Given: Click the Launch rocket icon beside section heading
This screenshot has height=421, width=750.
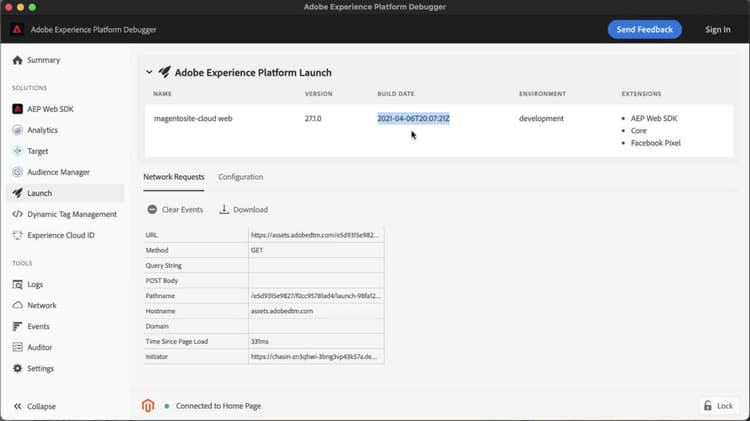Looking at the screenshot, I should click(165, 72).
